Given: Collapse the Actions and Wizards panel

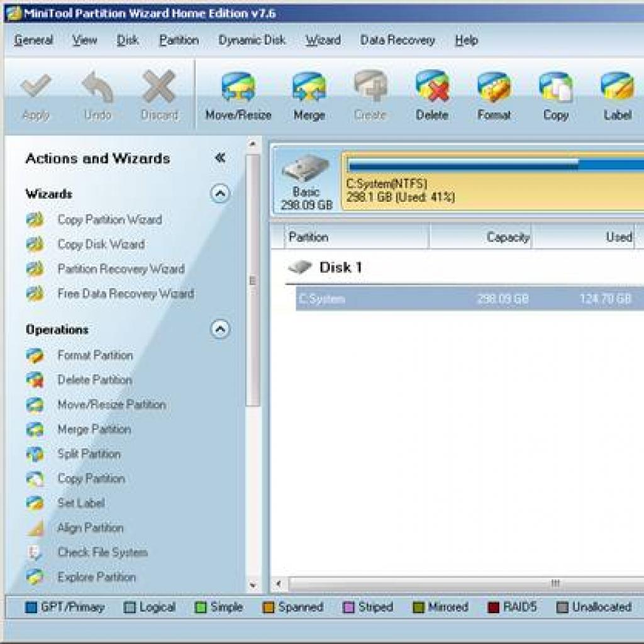Looking at the screenshot, I should point(220,157).
